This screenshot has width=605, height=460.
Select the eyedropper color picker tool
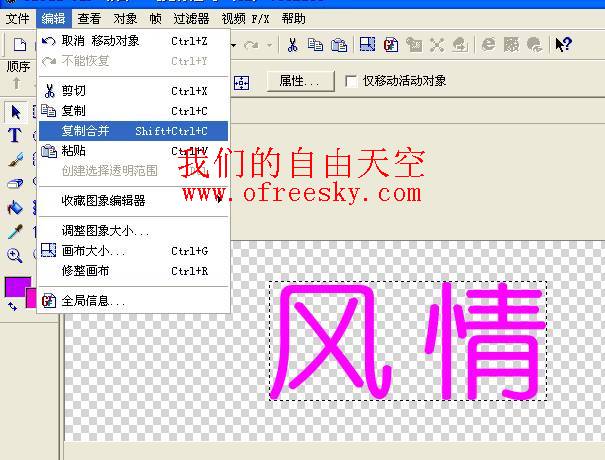(15, 231)
